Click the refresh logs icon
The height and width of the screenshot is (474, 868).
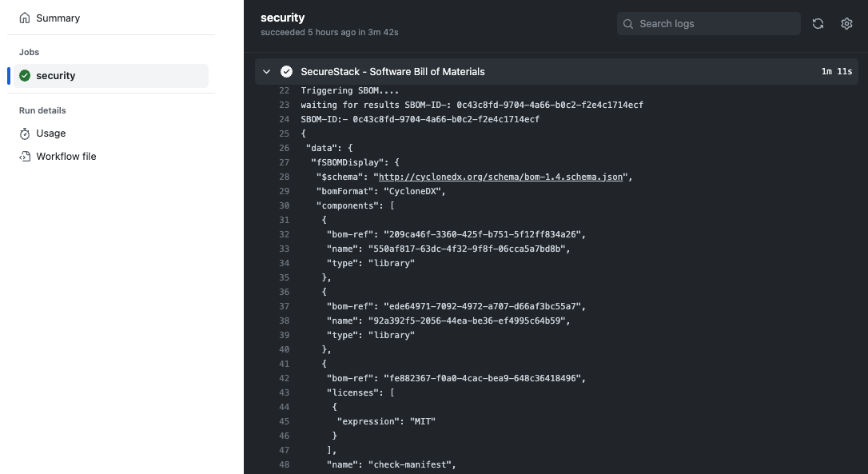(818, 24)
